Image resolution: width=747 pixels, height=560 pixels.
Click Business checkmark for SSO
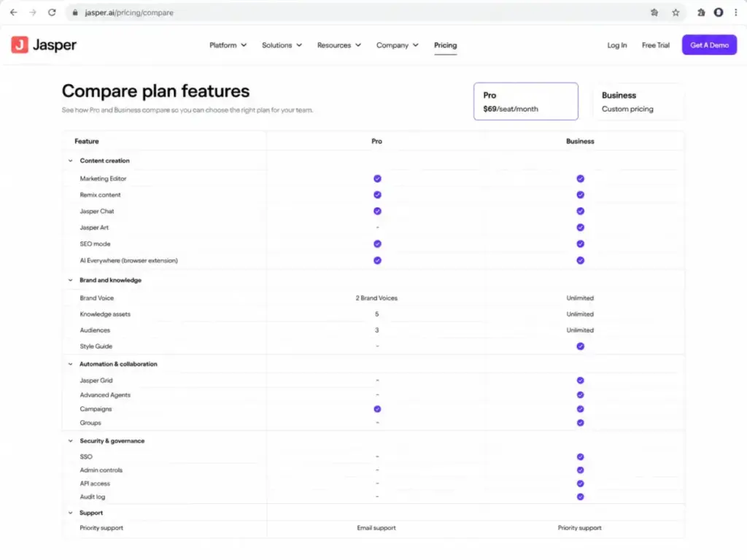coord(580,456)
